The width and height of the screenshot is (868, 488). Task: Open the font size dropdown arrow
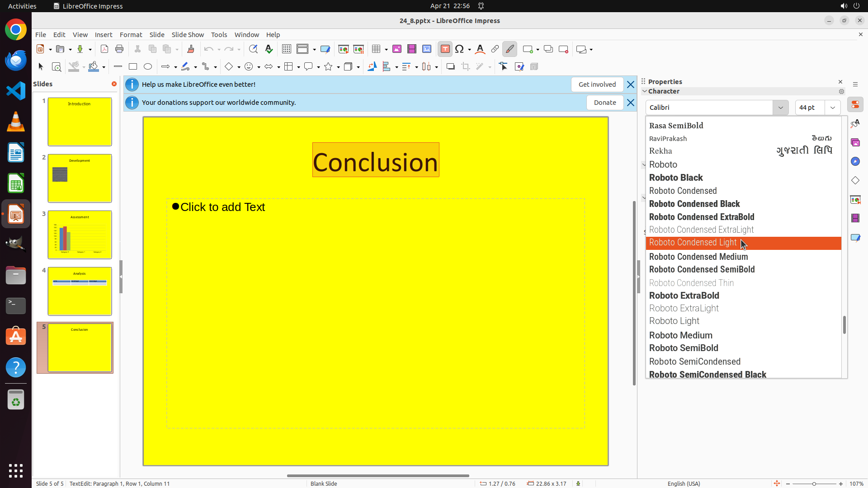coord(833,108)
